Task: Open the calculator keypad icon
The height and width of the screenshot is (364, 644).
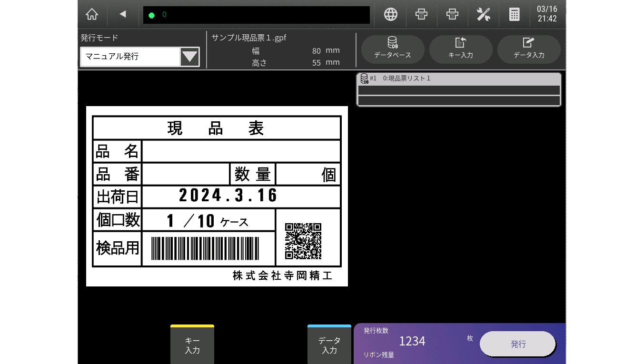Action: [x=514, y=14]
